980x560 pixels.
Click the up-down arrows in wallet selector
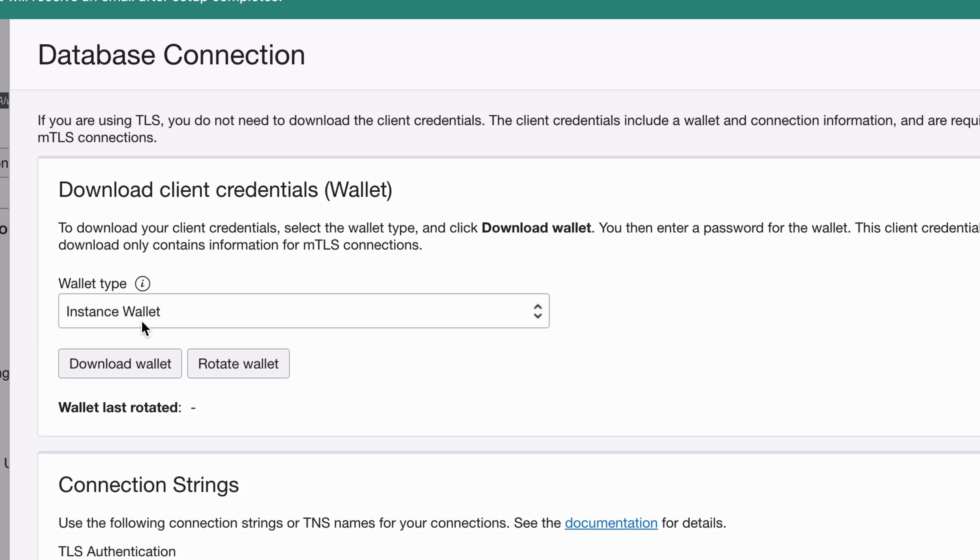coord(537,311)
